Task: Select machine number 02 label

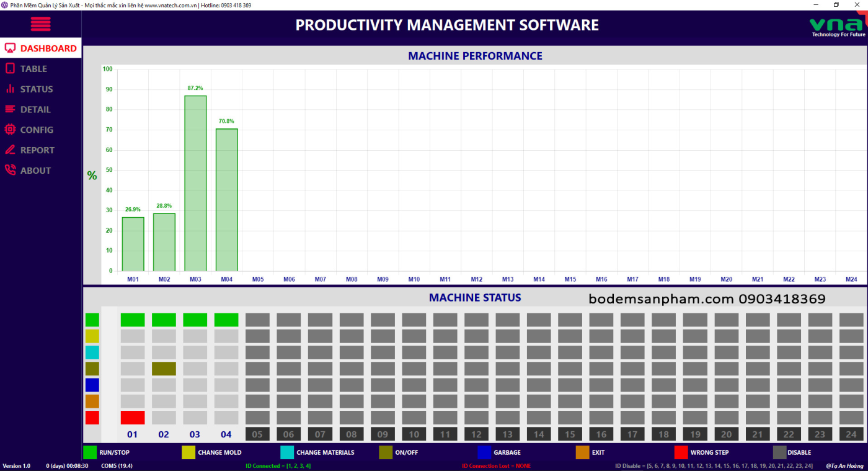Action: (164, 434)
